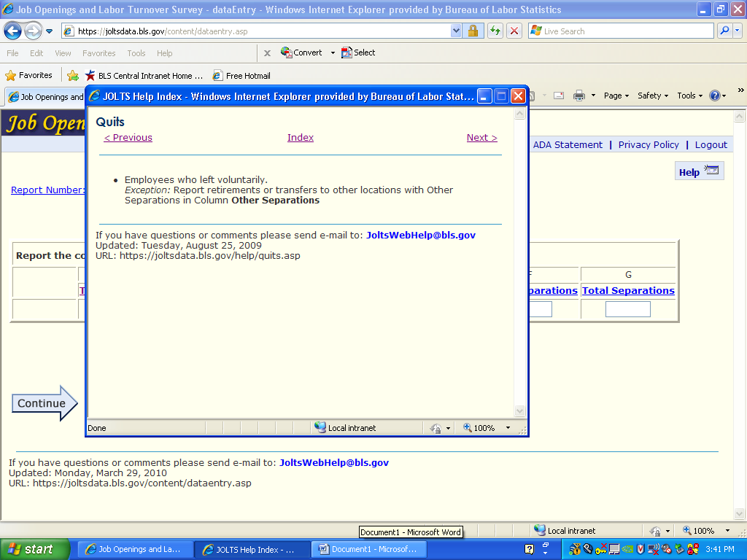Image resolution: width=747 pixels, height=560 pixels.
Task: Click the Stop loading icon
Action: [x=514, y=31]
